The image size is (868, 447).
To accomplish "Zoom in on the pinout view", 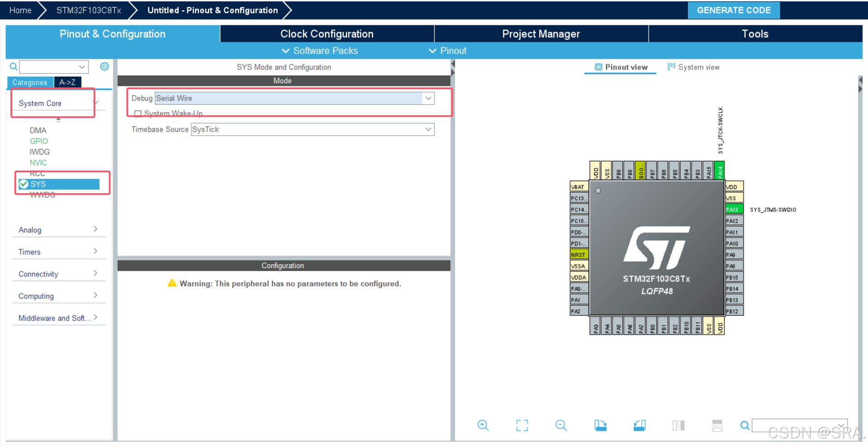I will click(483, 425).
